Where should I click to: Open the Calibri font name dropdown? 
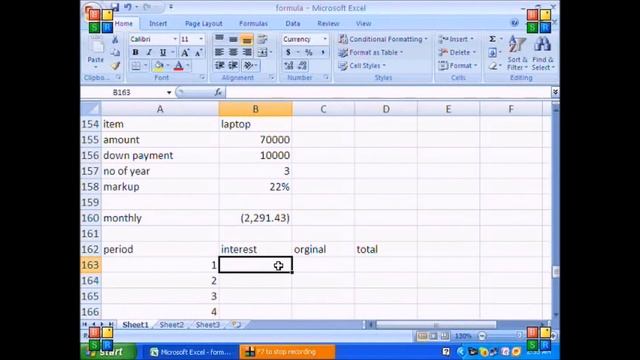[x=175, y=39]
